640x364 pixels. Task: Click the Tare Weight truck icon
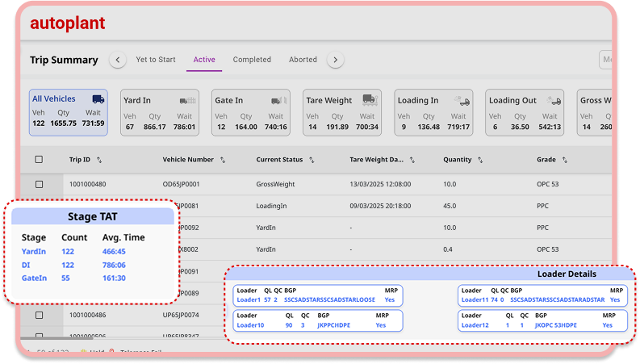click(x=370, y=100)
